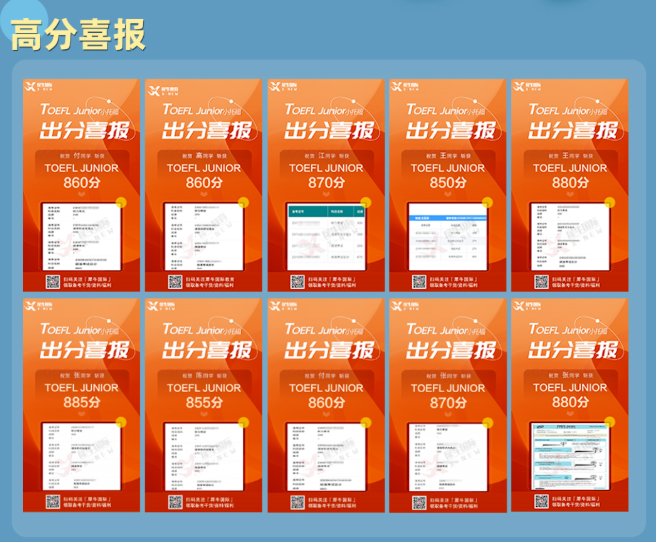656x542 pixels.
Task: Click the 出分喜报 title on the 850分 poster
Action: (450, 130)
